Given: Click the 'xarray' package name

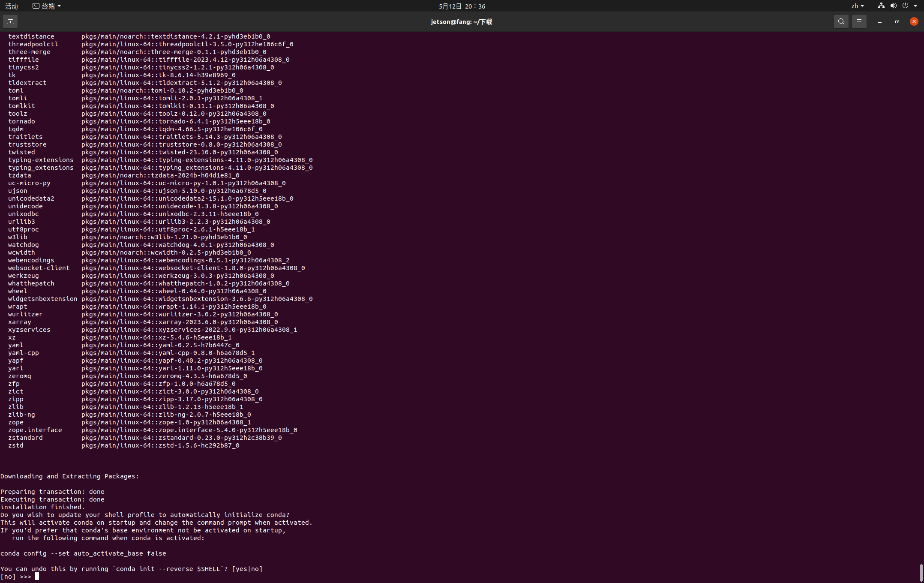Looking at the screenshot, I should coord(20,322).
